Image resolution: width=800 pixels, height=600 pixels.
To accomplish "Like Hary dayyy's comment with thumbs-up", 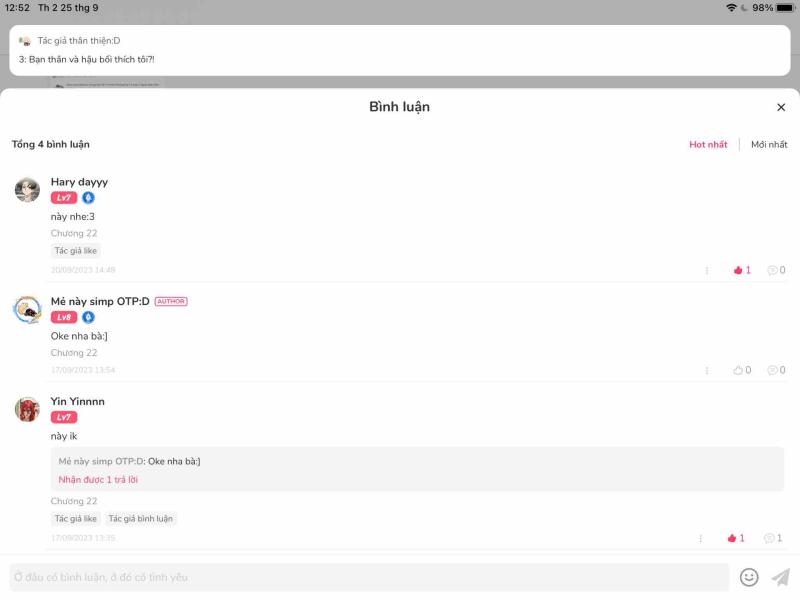I will point(742,270).
